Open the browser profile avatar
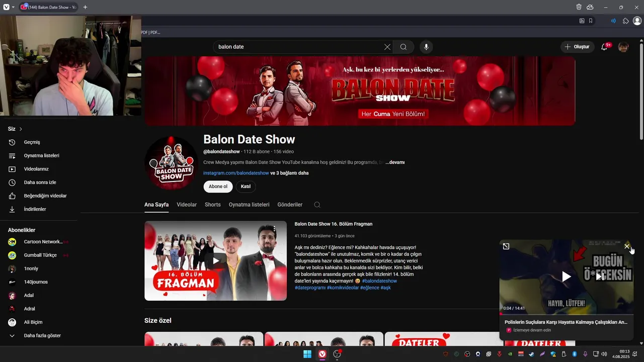 point(637,21)
